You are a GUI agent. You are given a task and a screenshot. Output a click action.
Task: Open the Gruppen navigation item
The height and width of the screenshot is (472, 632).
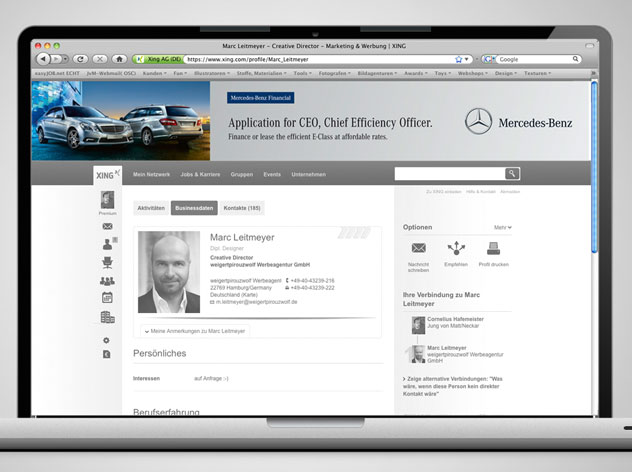pyautogui.click(x=242, y=174)
